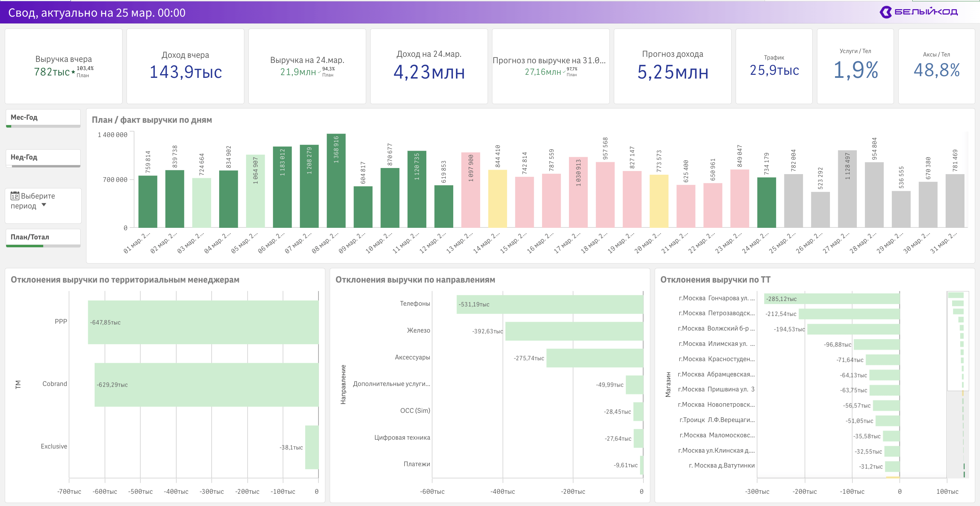The image size is (980, 506).
Task: Click the БелыйКод logo icon
Action: point(886,12)
